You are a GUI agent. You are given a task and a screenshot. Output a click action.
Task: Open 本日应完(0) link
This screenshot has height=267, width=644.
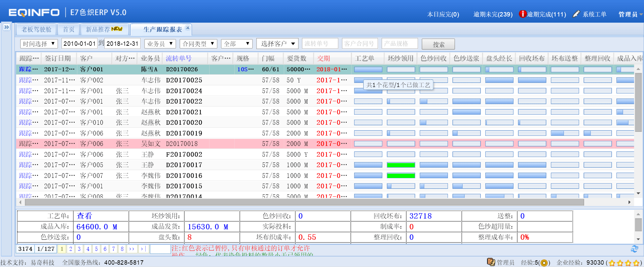[x=443, y=14]
